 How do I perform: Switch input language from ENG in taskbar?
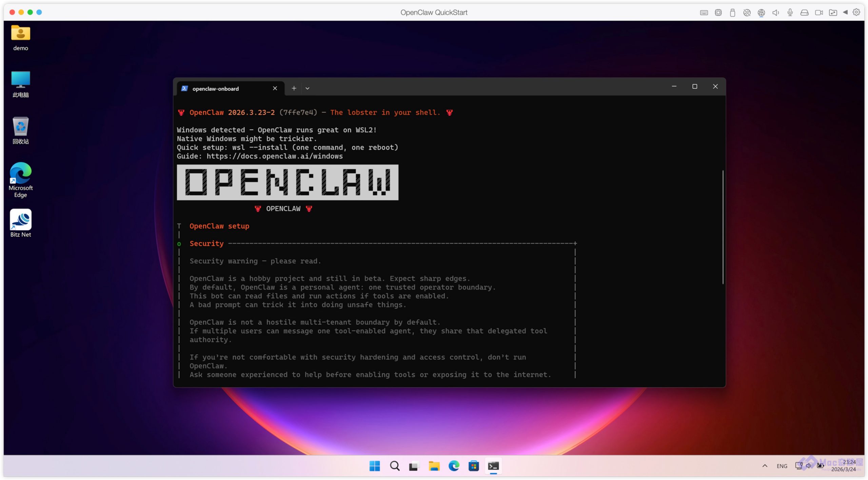(782, 466)
